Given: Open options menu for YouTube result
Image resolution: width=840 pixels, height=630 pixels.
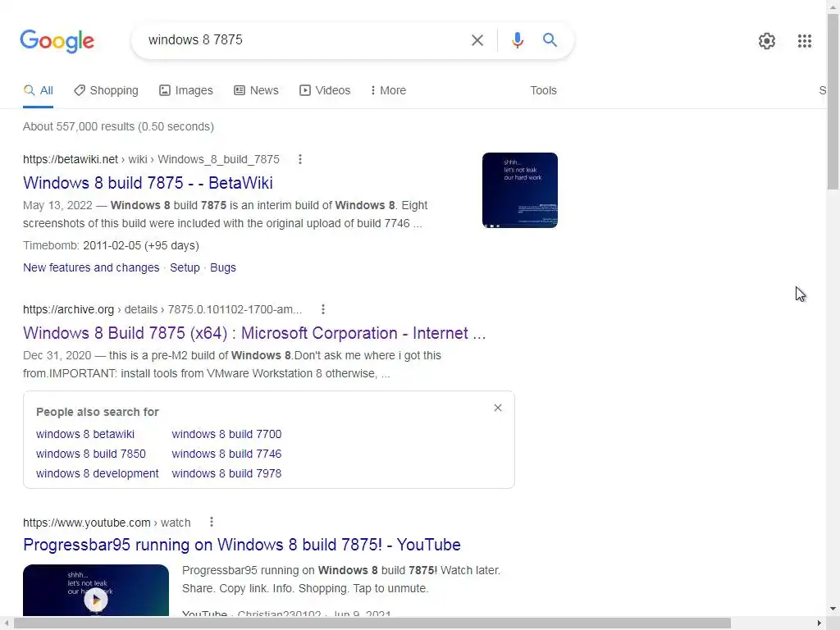Looking at the screenshot, I should tap(212, 522).
